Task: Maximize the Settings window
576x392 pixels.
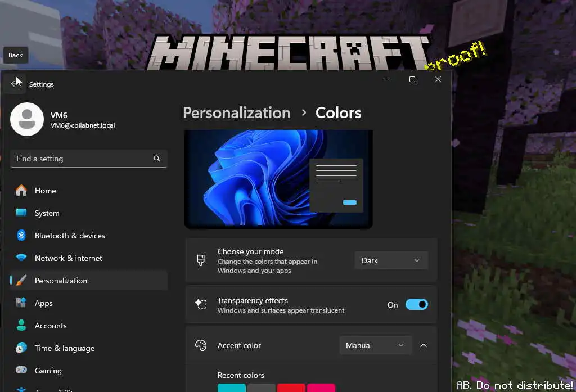Action: click(x=412, y=79)
